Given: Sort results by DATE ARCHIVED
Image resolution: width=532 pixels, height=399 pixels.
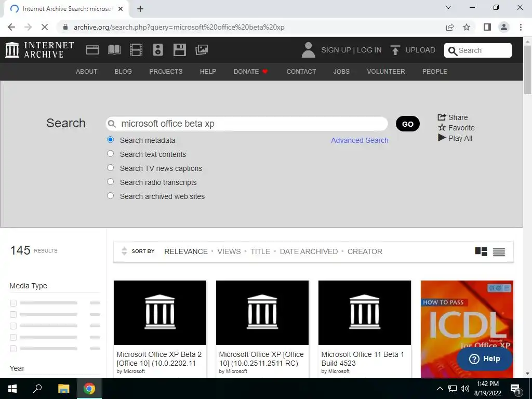Looking at the screenshot, I should (309, 251).
